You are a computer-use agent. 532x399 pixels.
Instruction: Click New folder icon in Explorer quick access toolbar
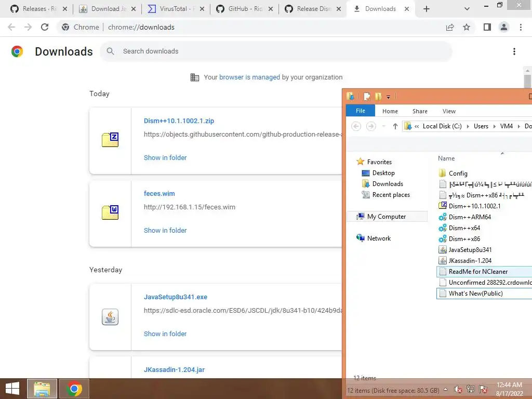click(x=378, y=97)
